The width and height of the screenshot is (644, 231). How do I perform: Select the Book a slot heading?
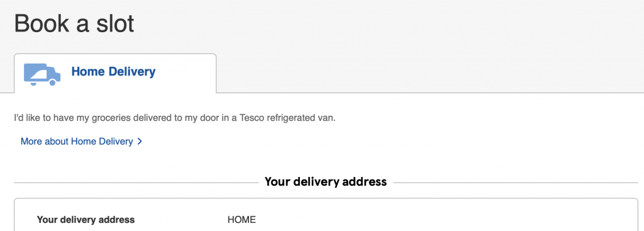point(74,23)
